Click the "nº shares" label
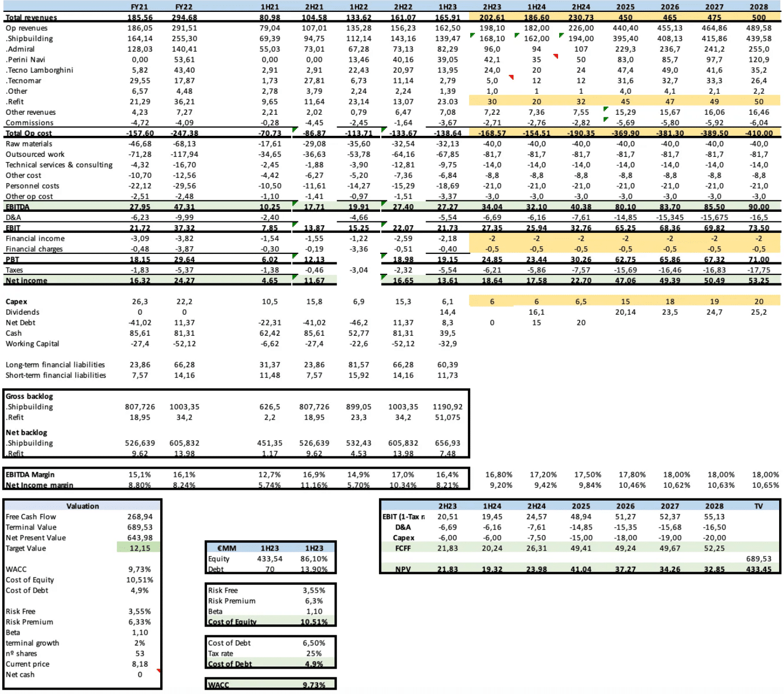The image size is (784, 694). point(22,654)
